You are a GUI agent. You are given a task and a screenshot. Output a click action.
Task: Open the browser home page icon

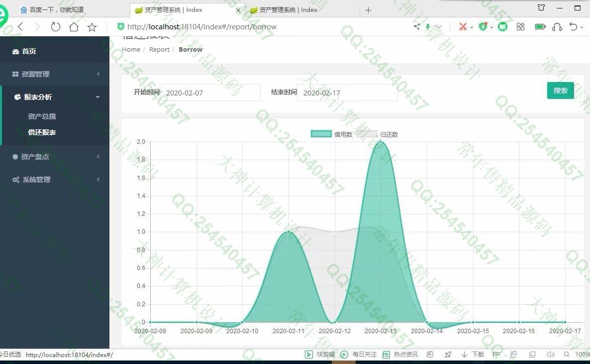point(74,27)
